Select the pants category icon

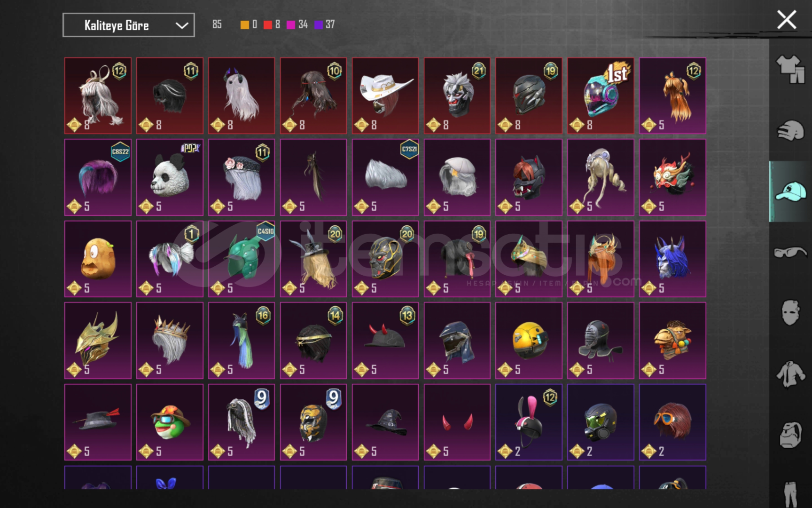790,494
